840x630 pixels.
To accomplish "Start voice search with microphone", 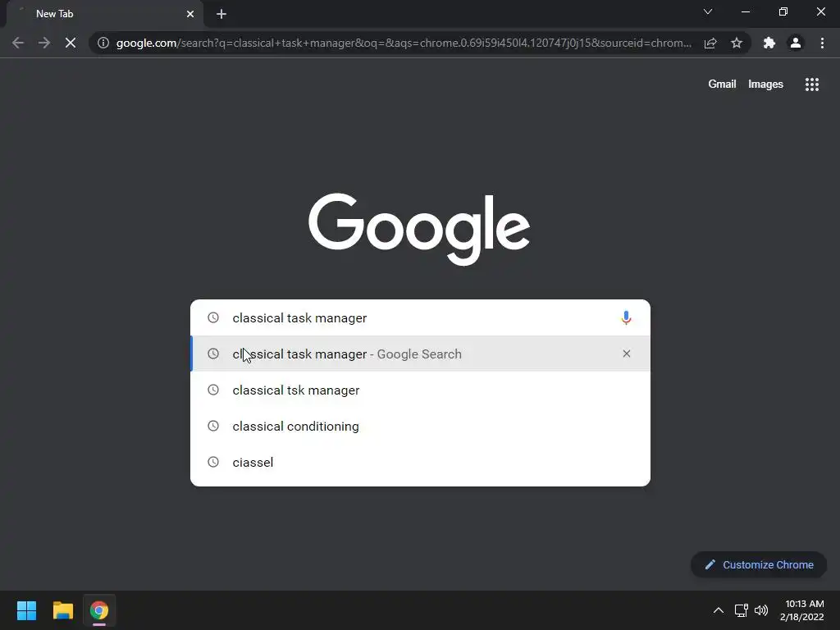I will [626, 317].
